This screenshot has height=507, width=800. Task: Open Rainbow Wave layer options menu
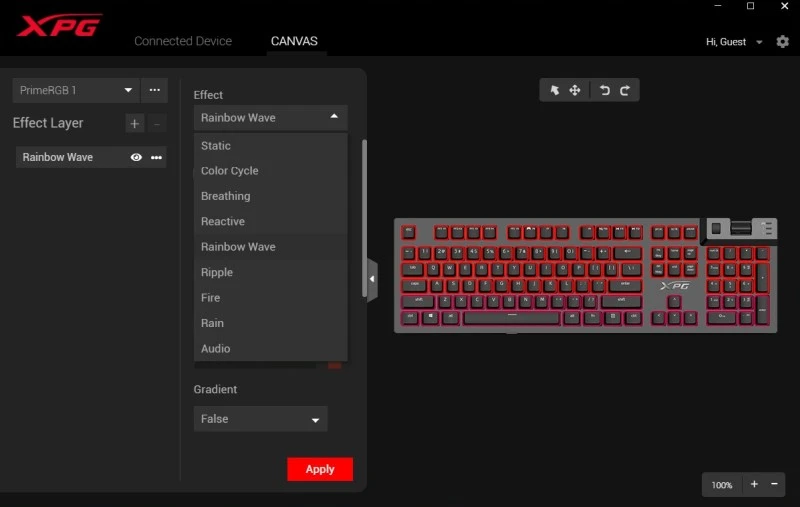pyautogui.click(x=157, y=157)
